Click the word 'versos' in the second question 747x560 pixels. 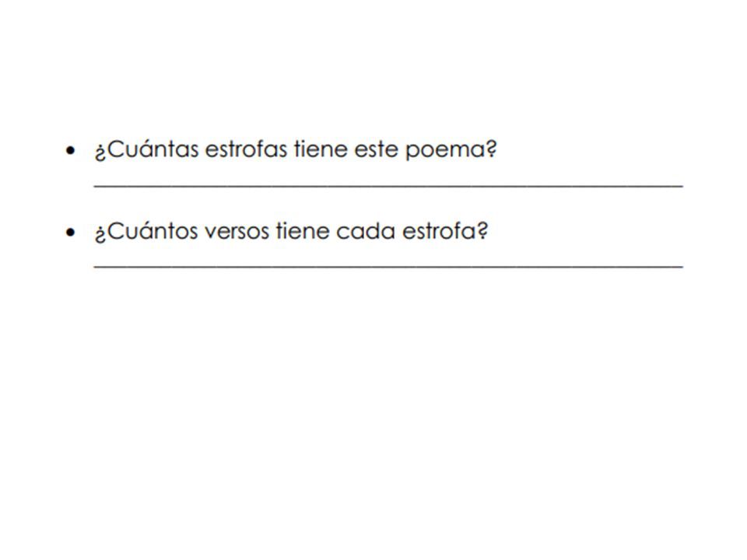pos(237,232)
